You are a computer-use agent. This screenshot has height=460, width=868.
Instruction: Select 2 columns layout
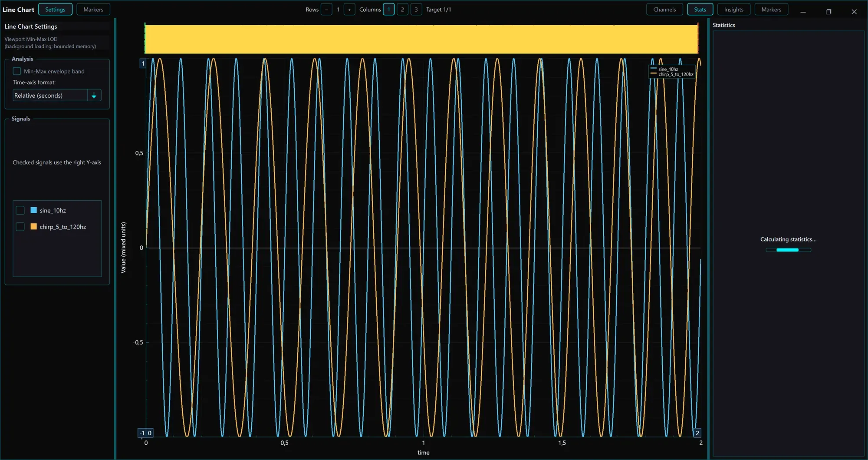[x=402, y=10]
